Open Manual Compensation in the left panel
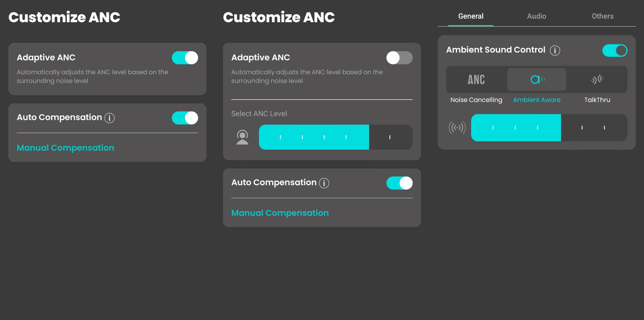 [66, 148]
